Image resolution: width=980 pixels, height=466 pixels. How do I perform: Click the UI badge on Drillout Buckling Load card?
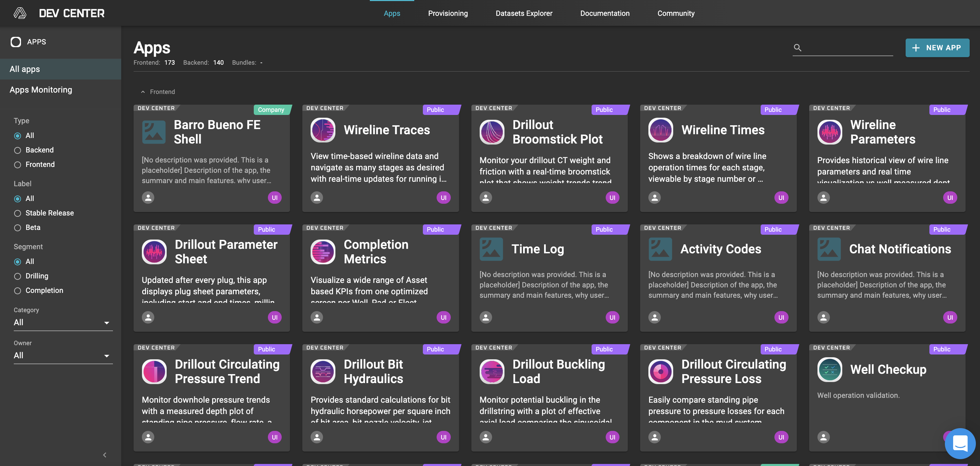[x=612, y=437]
